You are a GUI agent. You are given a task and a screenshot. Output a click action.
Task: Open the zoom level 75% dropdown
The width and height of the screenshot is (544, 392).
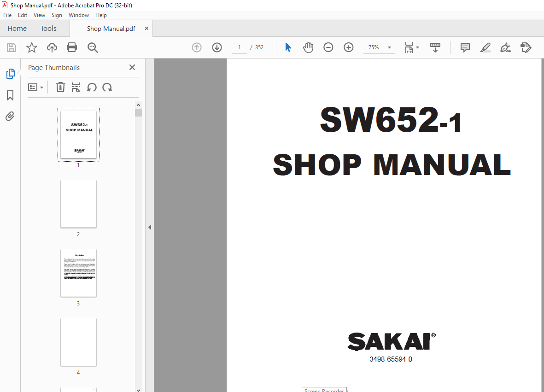[379, 47]
